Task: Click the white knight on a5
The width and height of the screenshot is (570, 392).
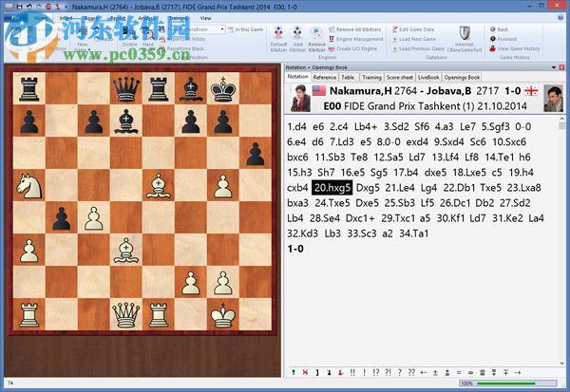Action: tap(29, 185)
